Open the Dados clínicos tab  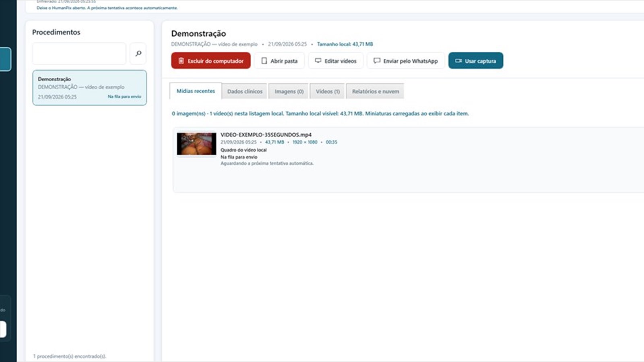(245, 91)
